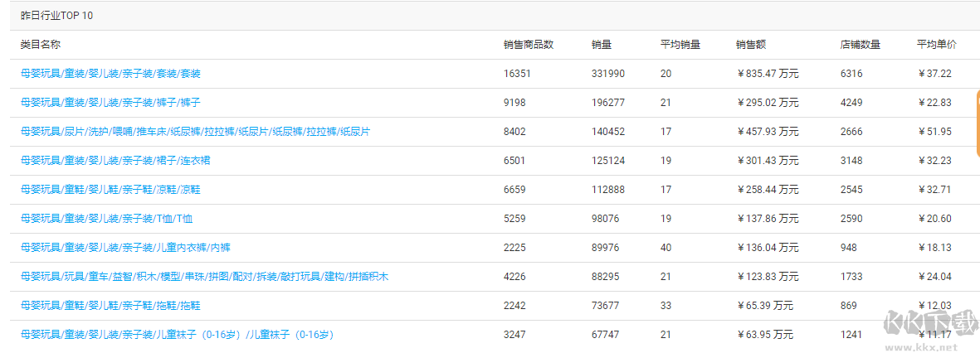Select sales volume 140452
The width and height of the screenshot is (980, 353).
608,132
